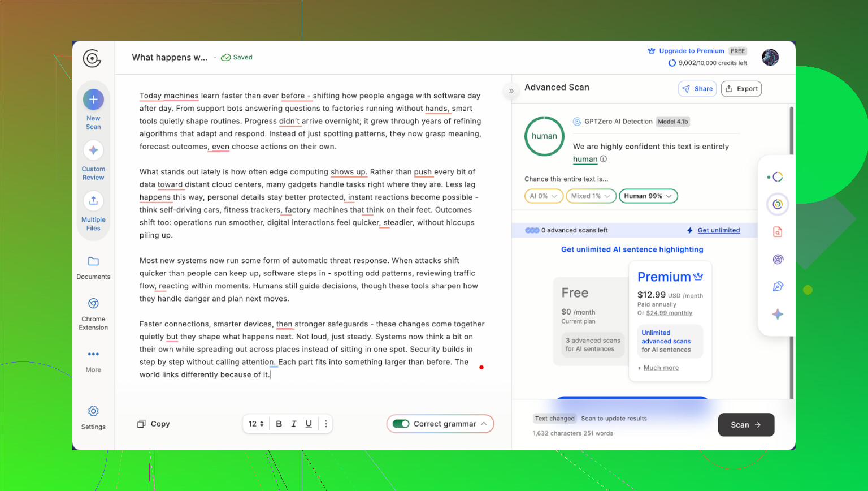Open Custom Review from sidebar
This screenshot has height=491, width=868.
tap(93, 150)
